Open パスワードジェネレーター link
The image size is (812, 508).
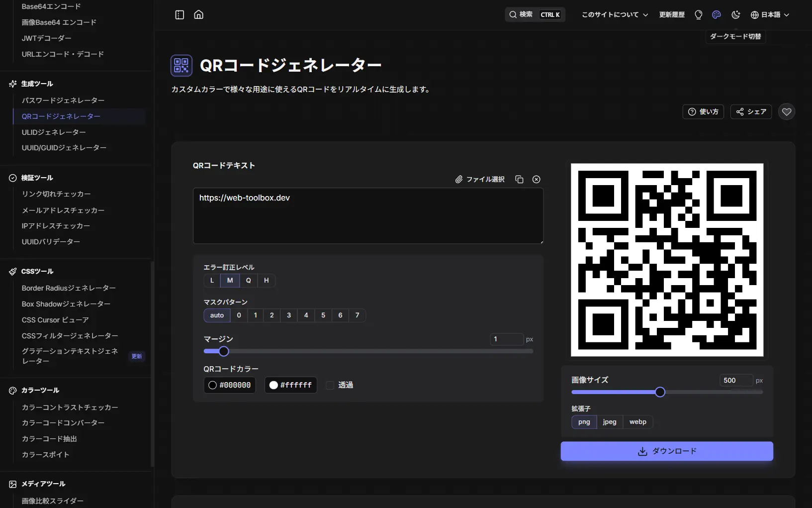tap(63, 101)
